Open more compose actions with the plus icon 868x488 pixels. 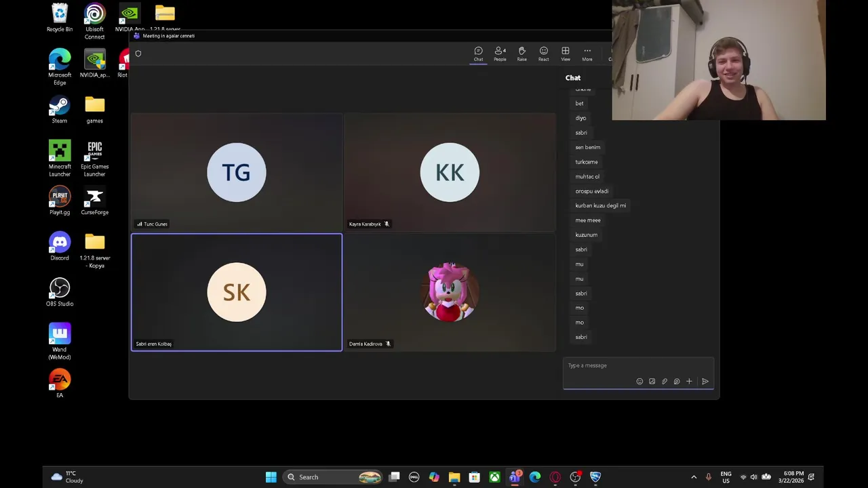click(x=689, y=382)
